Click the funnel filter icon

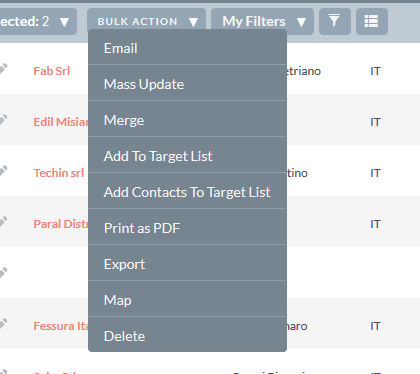(334, 21)
